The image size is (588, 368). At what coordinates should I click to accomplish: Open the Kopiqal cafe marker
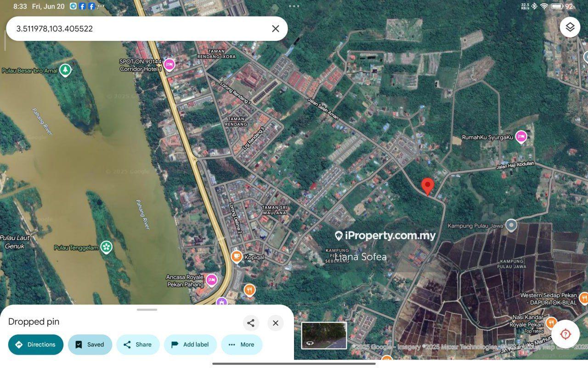(x=237, y=257)
